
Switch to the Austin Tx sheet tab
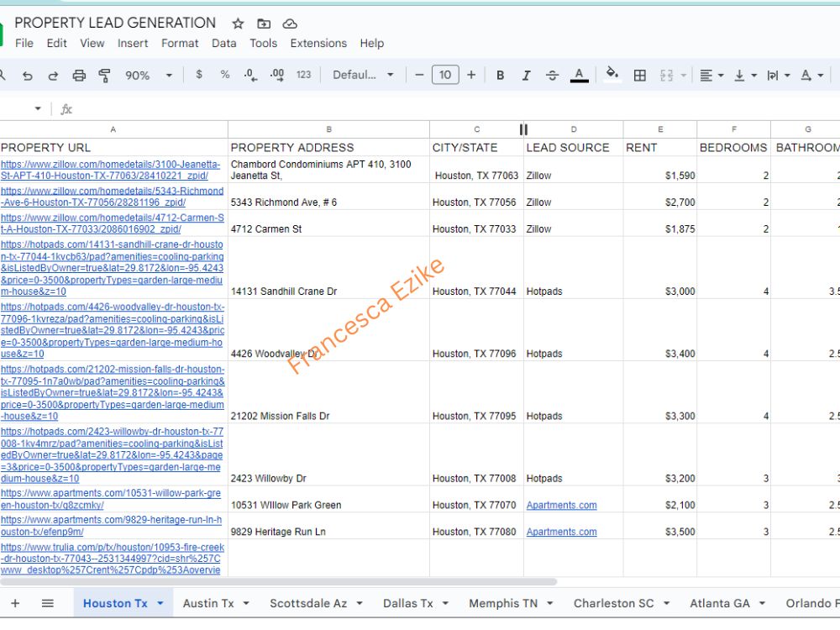point(208,603)
